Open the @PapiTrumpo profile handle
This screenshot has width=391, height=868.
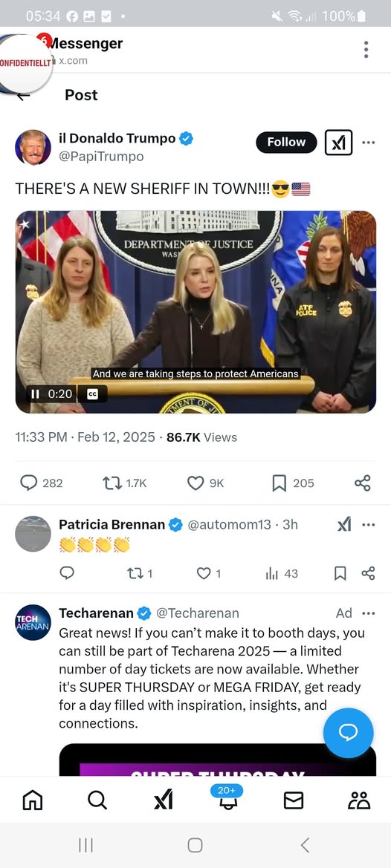tap(101, 157)
